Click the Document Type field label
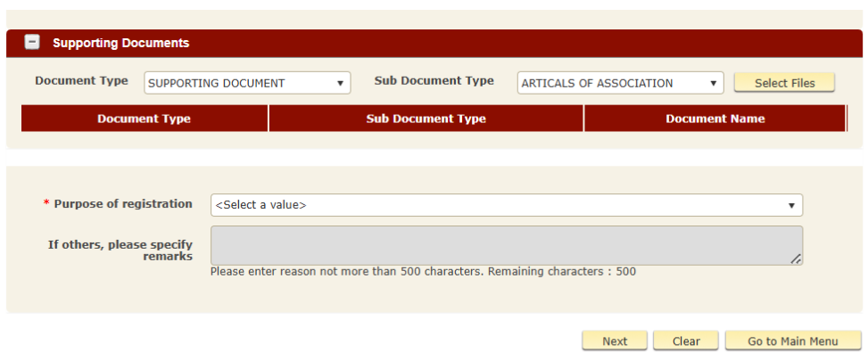868x361 pixels. tap(81, 81)
